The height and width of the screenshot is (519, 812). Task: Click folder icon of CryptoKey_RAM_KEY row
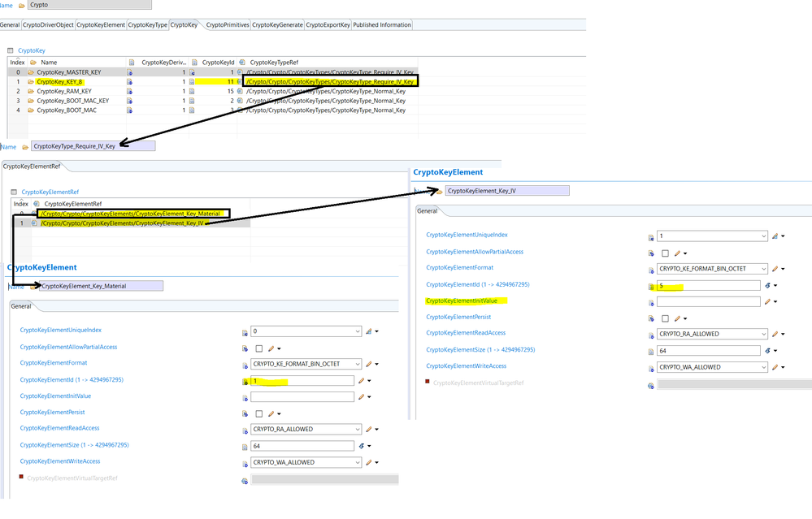(31, 92)
